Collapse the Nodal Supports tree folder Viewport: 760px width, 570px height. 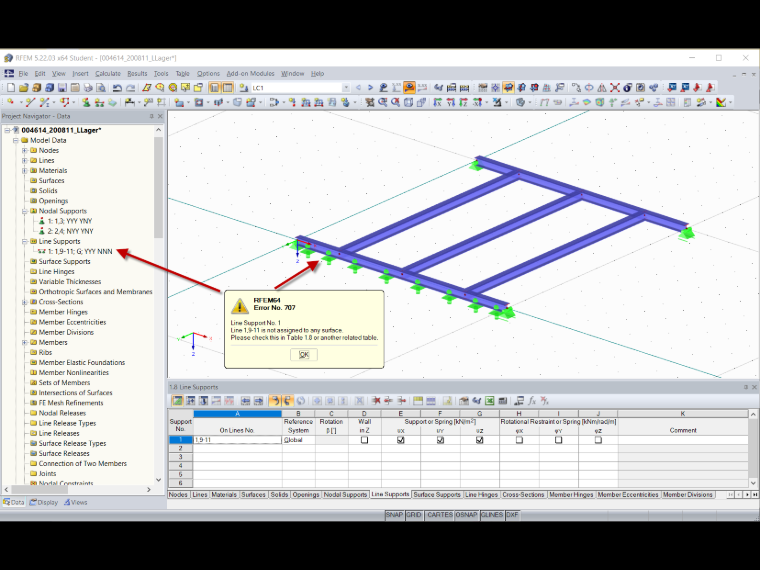[25, 211]
